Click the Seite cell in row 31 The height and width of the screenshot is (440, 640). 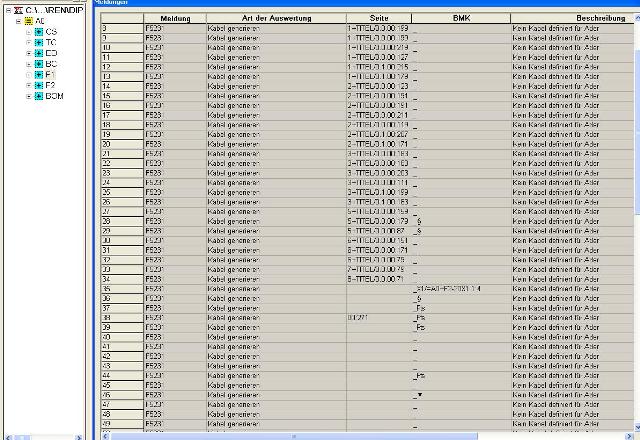379,250
